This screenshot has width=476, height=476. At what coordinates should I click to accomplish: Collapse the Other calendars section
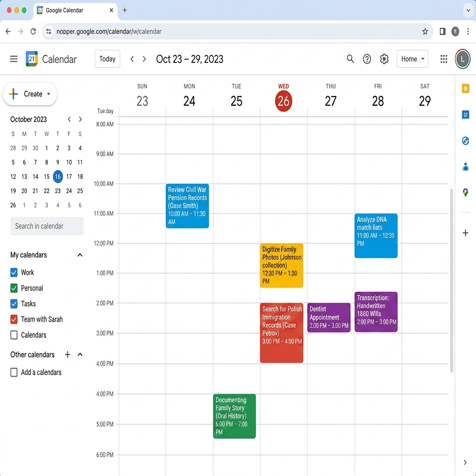[x=80, y=355]
